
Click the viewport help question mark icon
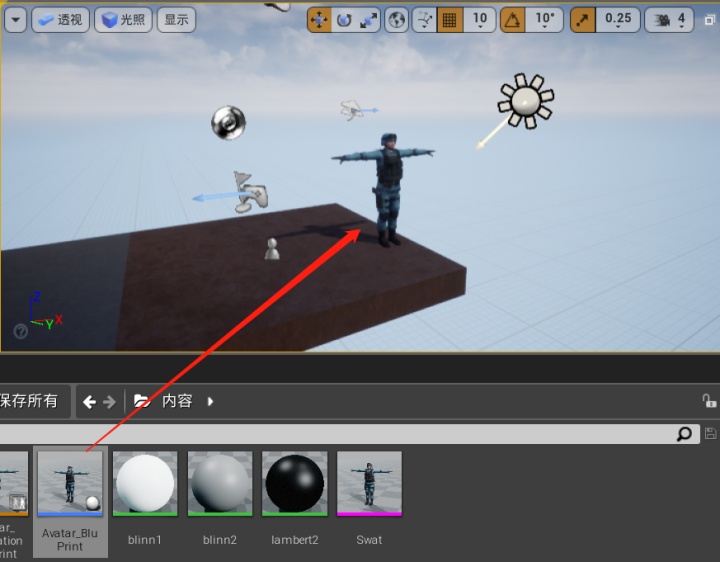(x=21, y=331)
